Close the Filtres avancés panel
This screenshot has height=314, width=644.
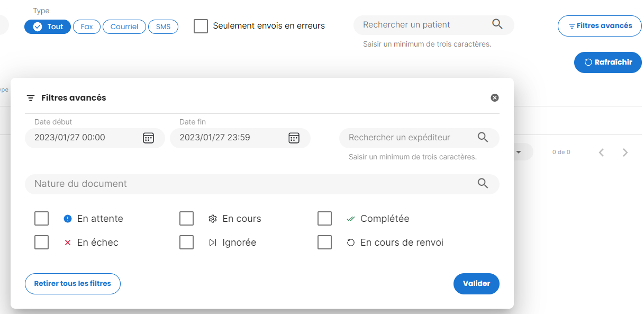(495, 97)
